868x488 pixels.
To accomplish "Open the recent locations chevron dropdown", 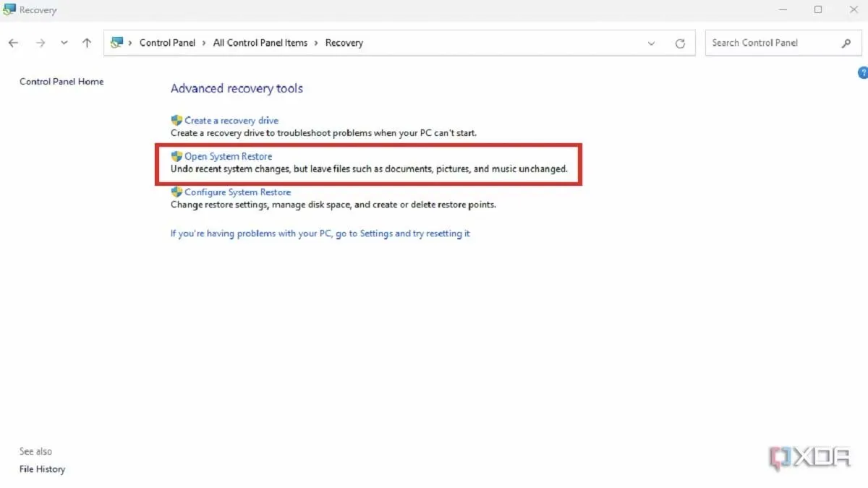I will click(64, 43).
